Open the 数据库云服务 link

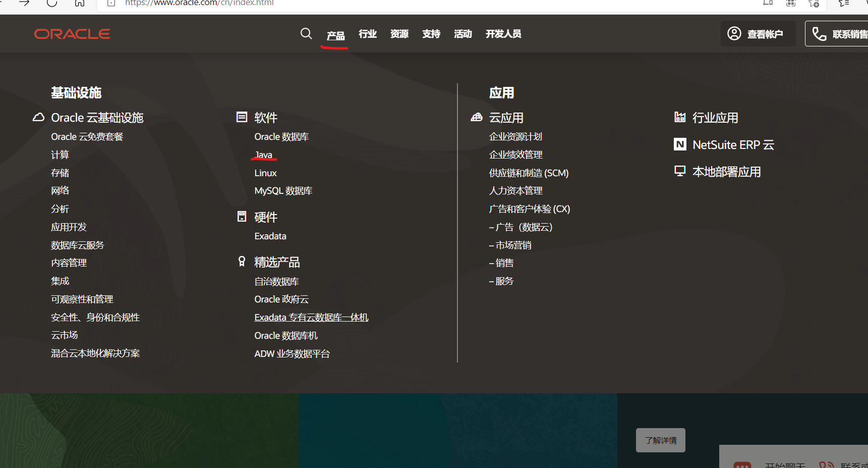(x=78, y=245)
